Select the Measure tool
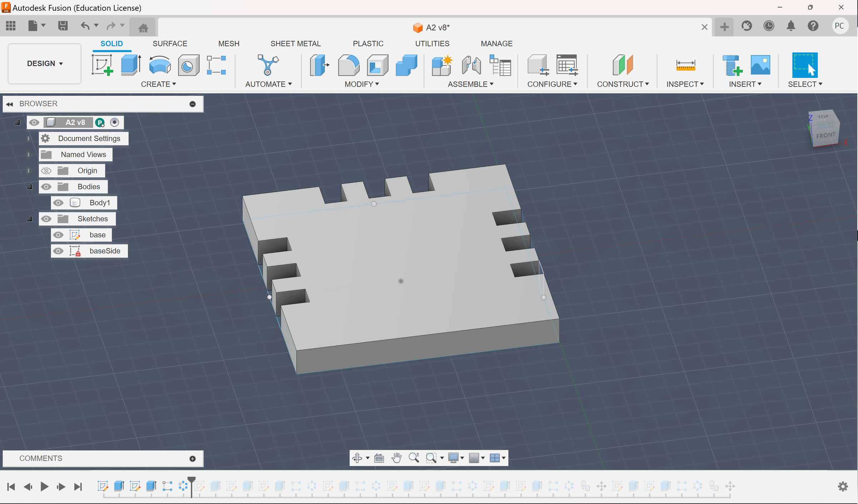The image size is (858, 504). pyautogui.click(x=685, y=65)
